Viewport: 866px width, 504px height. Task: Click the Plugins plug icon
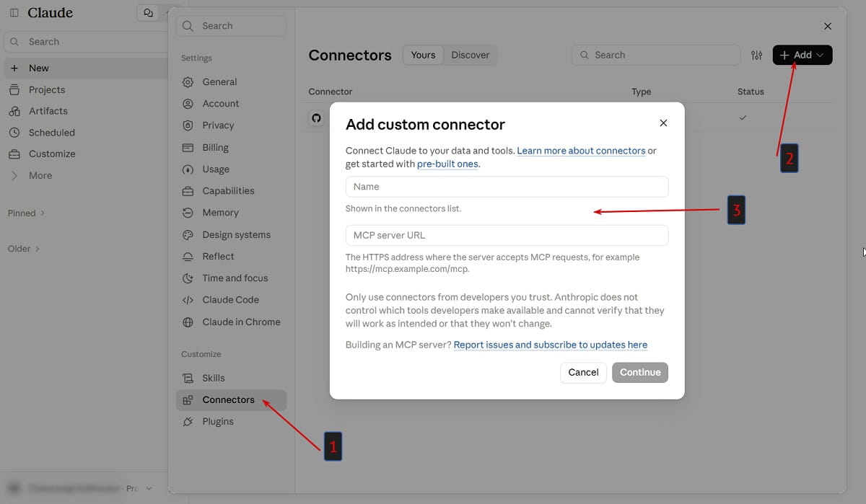coord(188,421)
